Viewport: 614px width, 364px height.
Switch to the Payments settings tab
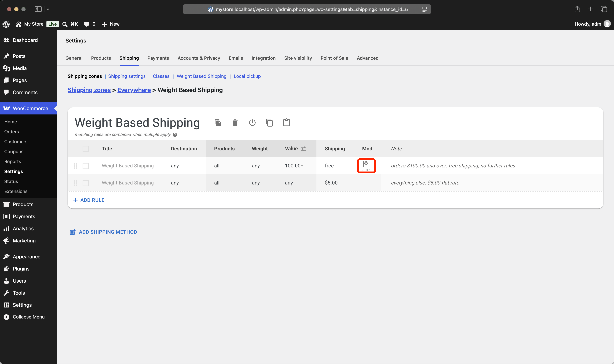tap(158, 58)
